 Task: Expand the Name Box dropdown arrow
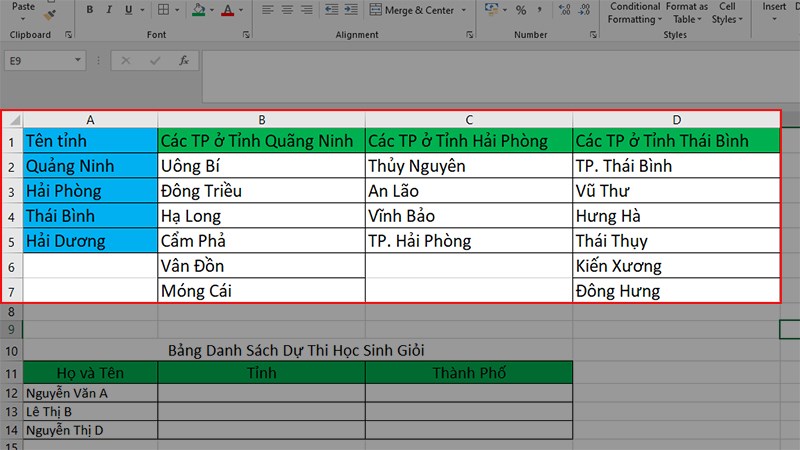coord(78,60)
